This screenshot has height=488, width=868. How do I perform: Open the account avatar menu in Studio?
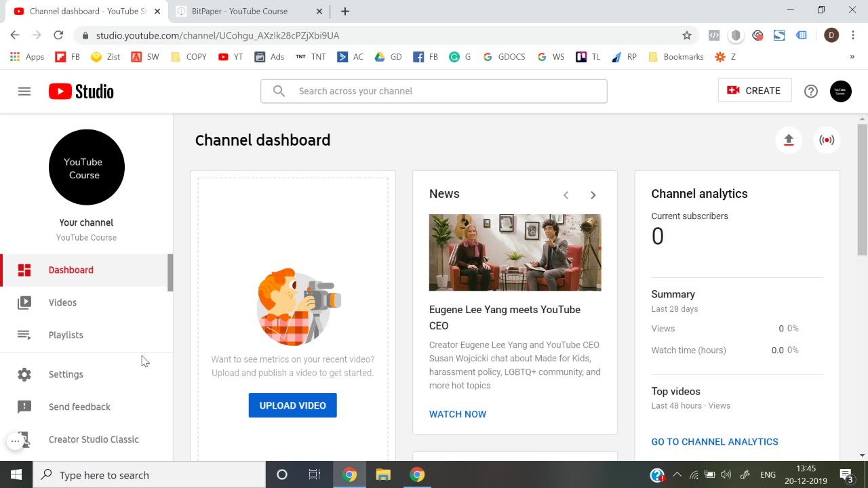[x=841, y=91]
